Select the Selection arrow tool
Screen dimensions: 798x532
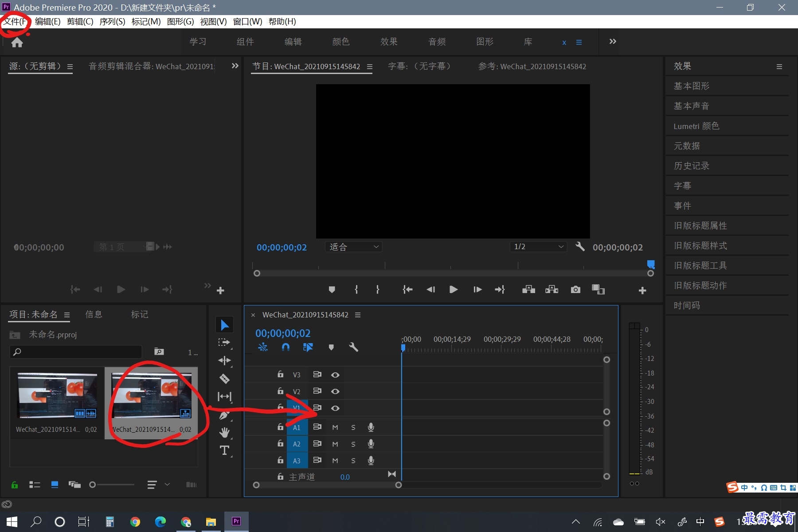coord(225,325)
